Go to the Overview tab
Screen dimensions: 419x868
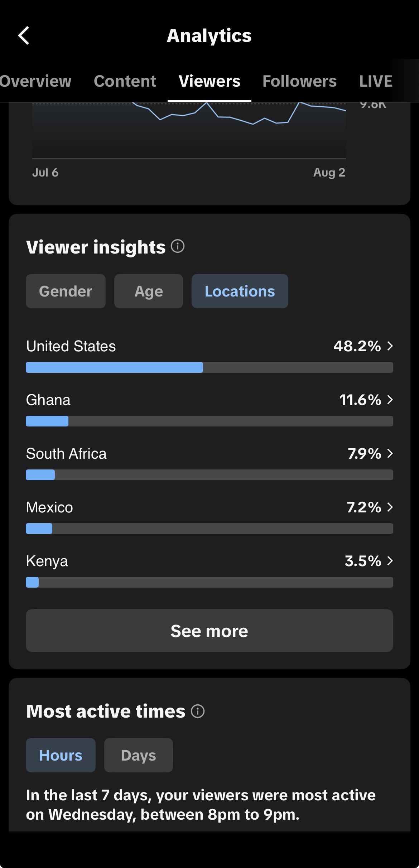point(35,81)
